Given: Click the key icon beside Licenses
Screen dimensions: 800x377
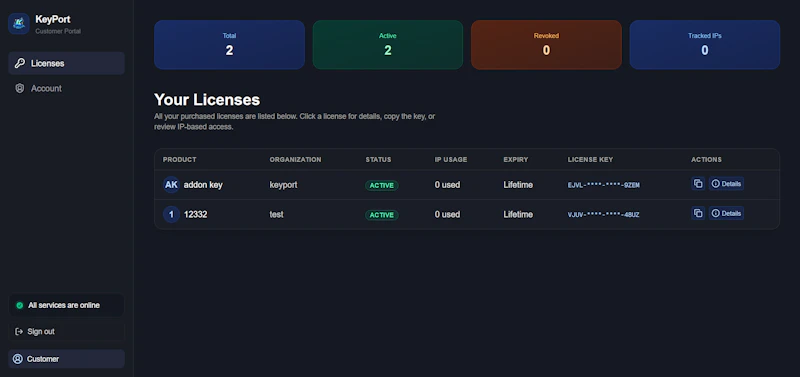Looking at the screenshot, I should (19, 63).
